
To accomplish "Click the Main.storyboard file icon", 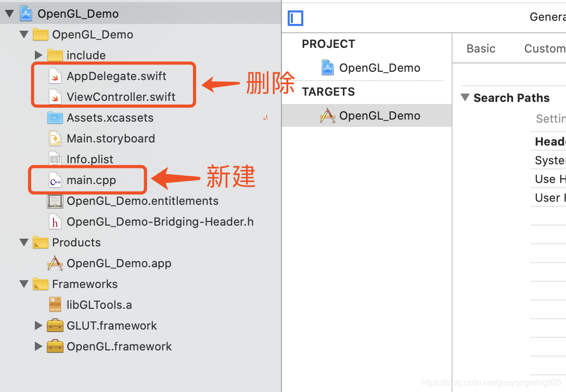I will click(55, 139).
